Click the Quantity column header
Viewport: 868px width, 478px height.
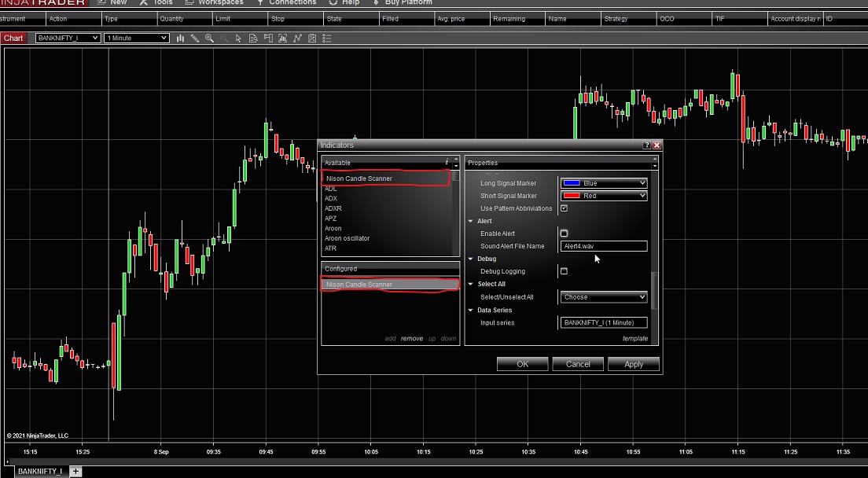click(x=184, y=19)
